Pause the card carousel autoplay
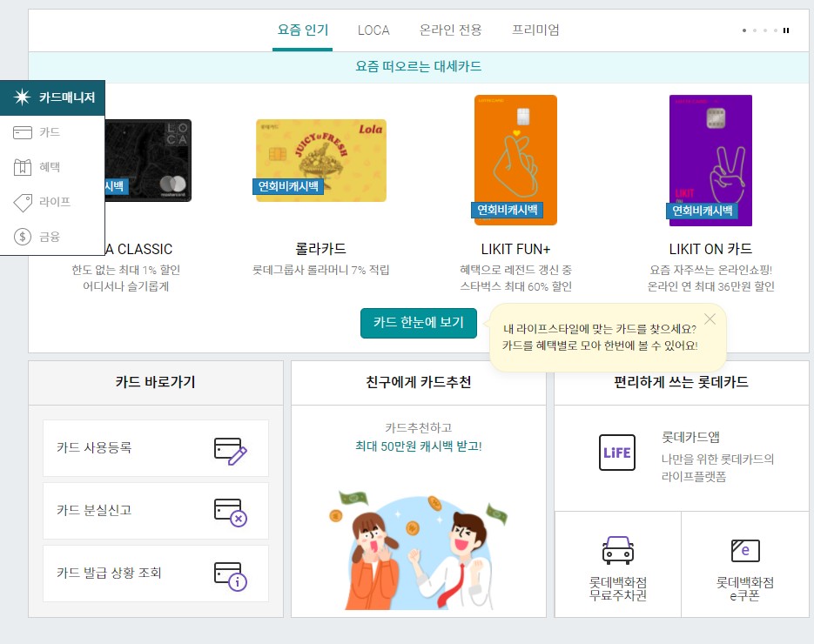 pyautogui.click(x=786, y=30)
